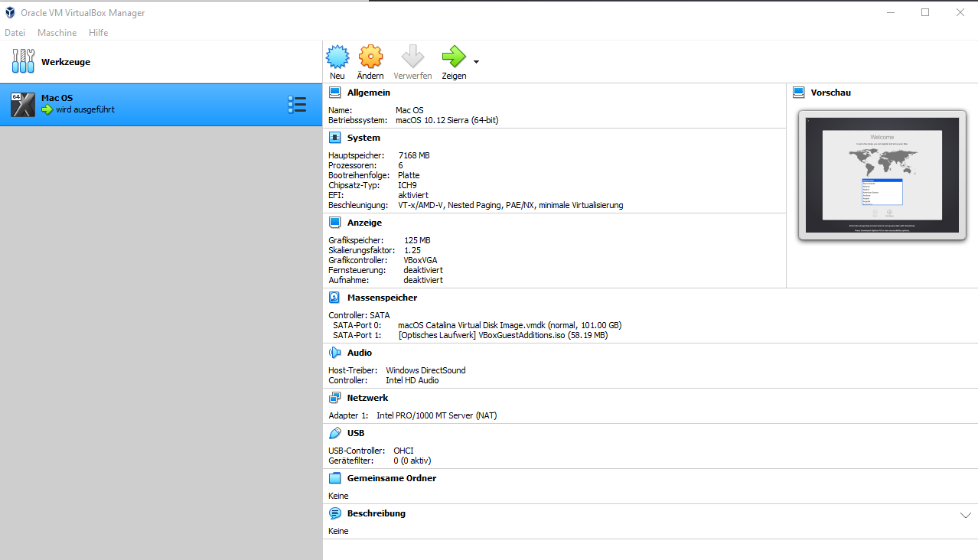Click 'Intel PRO/1000 MT Server (NAT)' adapter
978x560 pixels.
[437, 415]
